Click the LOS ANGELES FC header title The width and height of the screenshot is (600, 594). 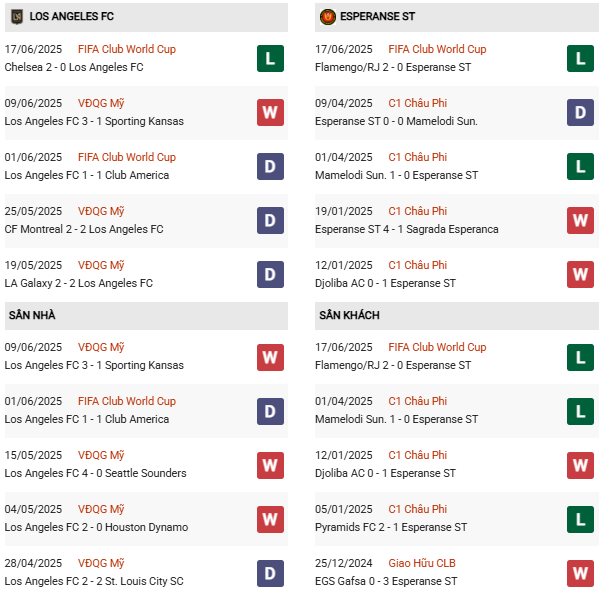73,17
